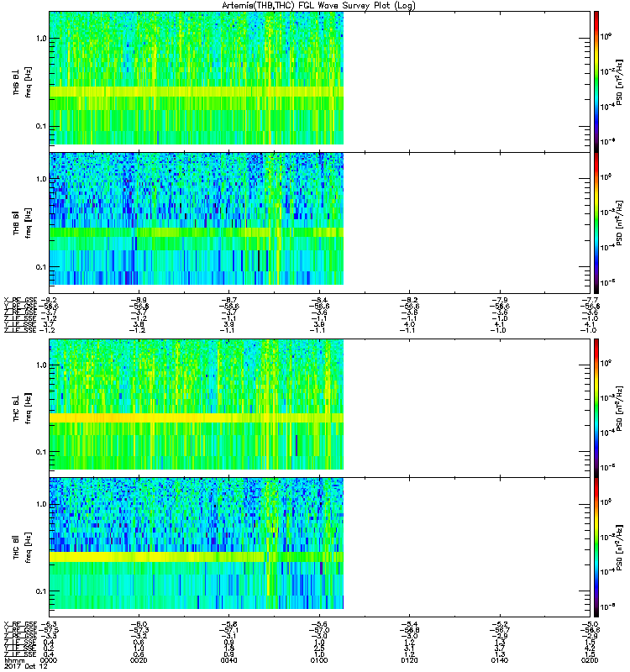Click the "THC B∥ freq [Hz]" axis label
Viewport: 630px width, 672px height.
point(22,549)
